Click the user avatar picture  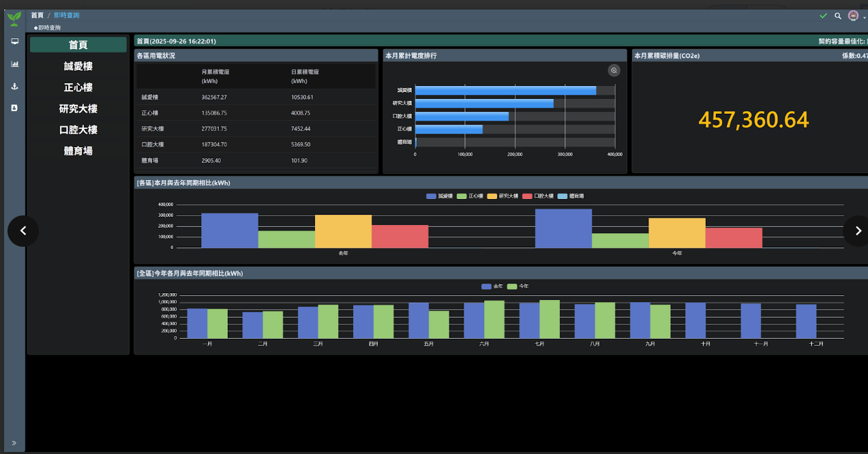[853, 16]
